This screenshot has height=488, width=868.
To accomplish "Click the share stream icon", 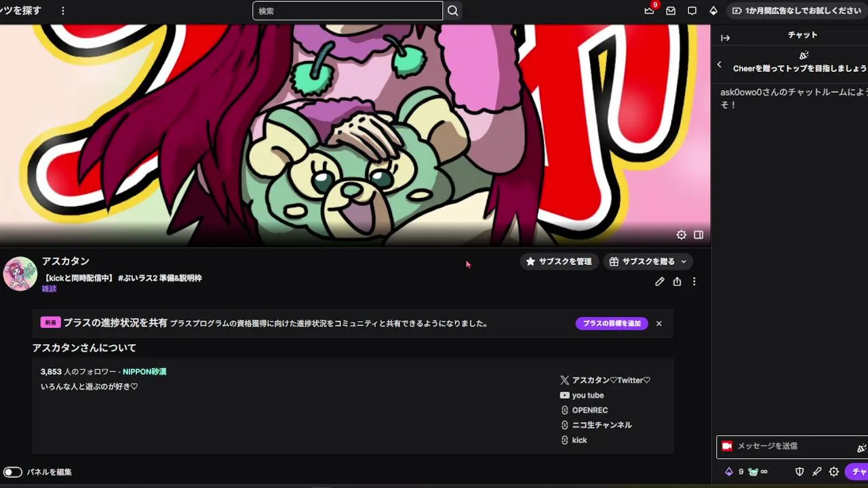I will pyautogui.click(x=677, y=281).
